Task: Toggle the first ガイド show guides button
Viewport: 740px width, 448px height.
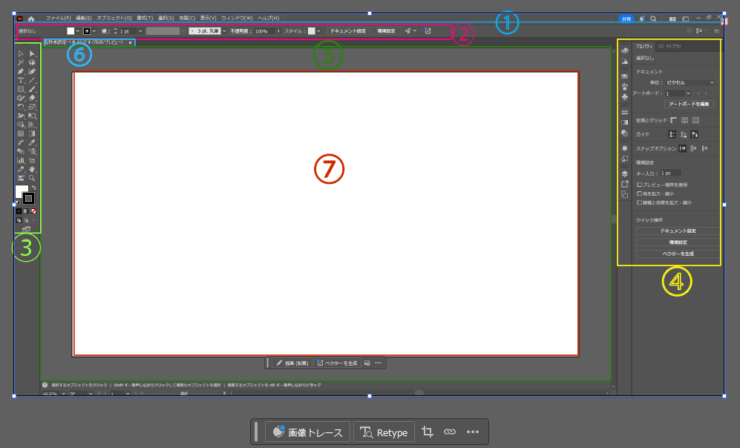Action: [x=672, y=135]
